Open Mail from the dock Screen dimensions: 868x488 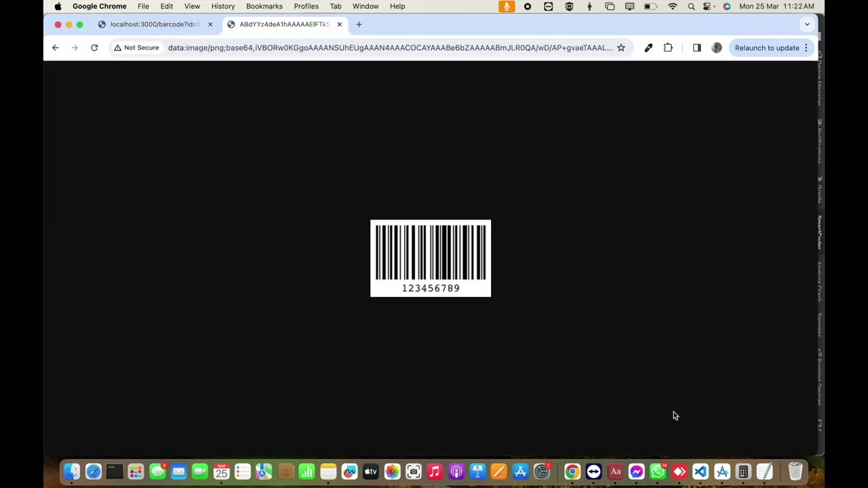(x=178, y=472)
